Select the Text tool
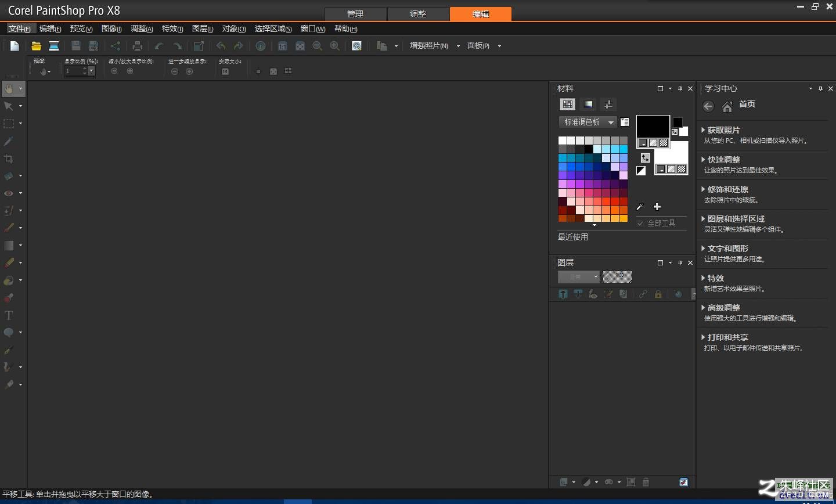Screen dimensions: 836x504 [9, 315]
